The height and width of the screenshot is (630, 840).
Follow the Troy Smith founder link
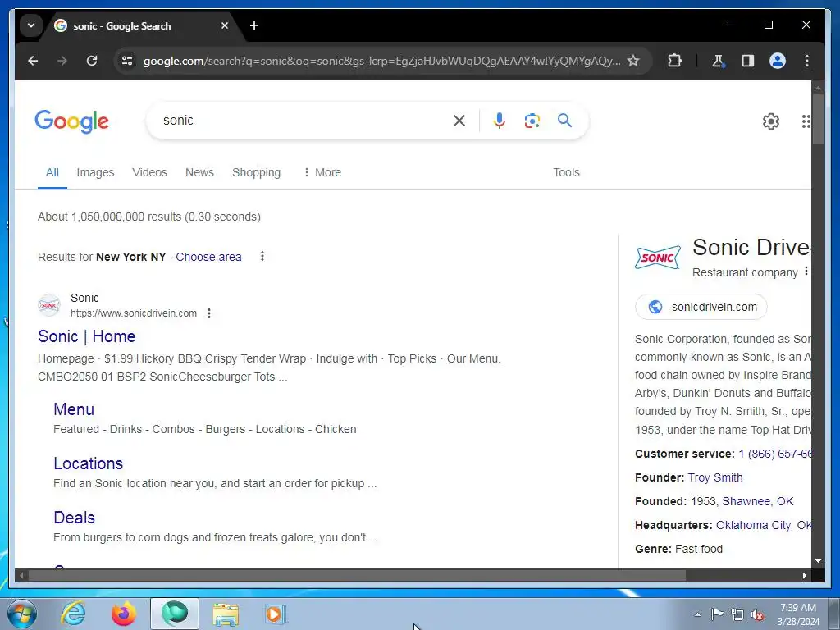tap(715, 478)
